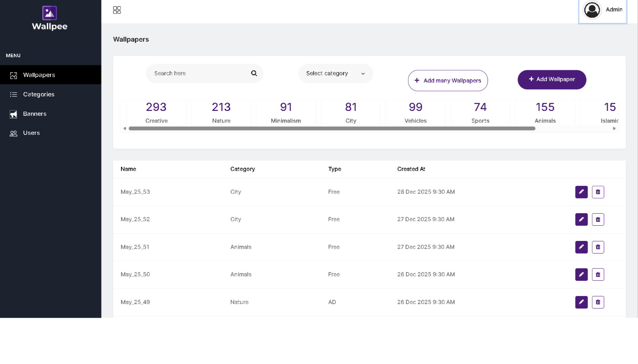The width and height of the screenshot is (638, 364).
Task: Select the Vehicles 99 stat card
Action: click(416, 113)
